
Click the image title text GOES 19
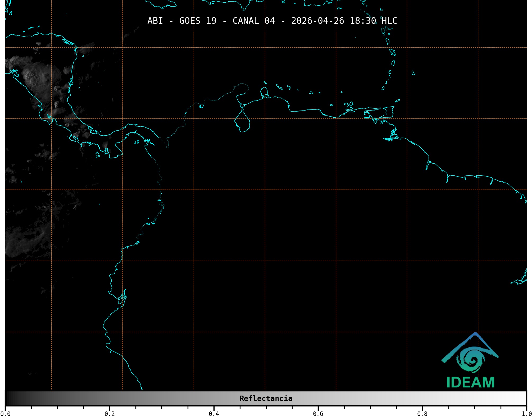tap(198, 21)
